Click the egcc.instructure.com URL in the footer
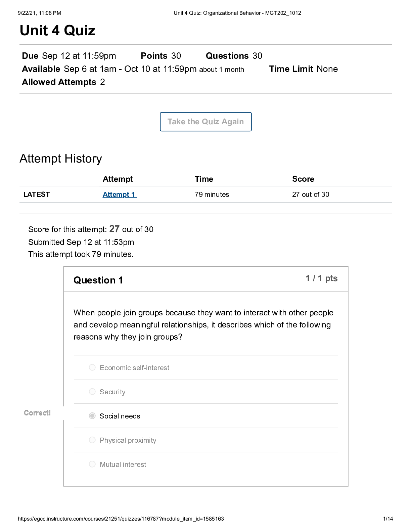The image size is (411, 532). tap(121, 519)
